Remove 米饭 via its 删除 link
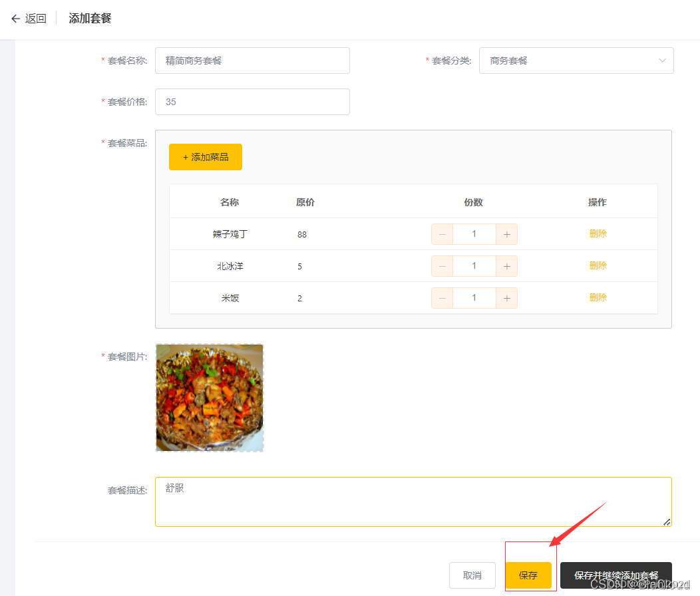Viewport: 700px width, 596px height. (x=598, y=297)
